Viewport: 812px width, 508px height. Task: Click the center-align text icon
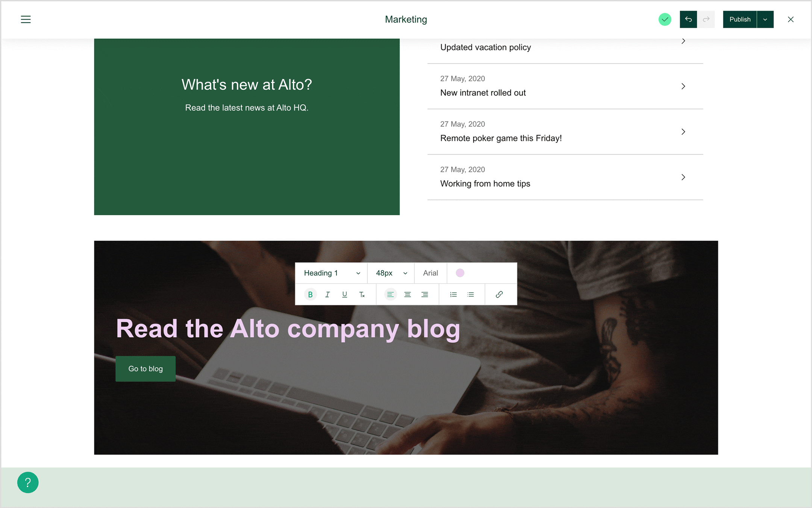pyautogui.click(x=408, y=294)
